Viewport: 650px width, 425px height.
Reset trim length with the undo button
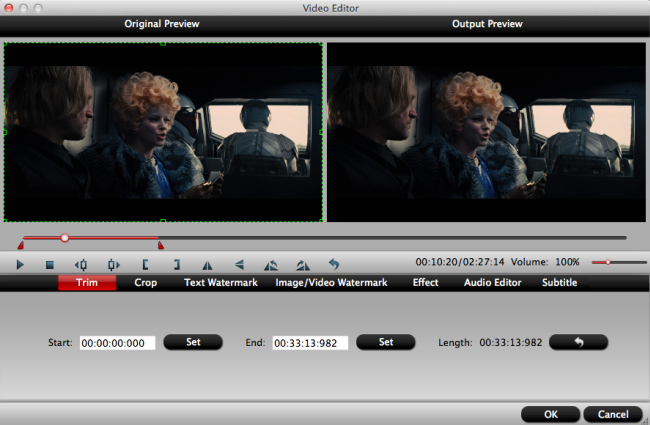pyautogui.click(x=578, y=342)
